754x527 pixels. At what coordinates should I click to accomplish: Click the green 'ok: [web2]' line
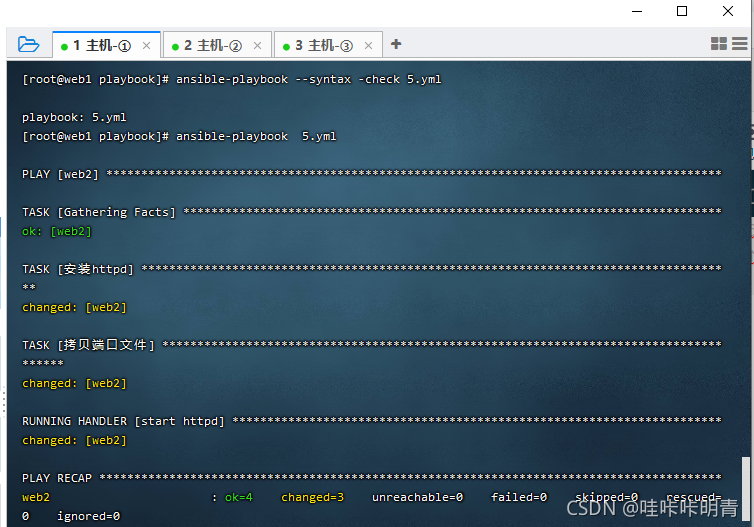(x=57, y=231)
